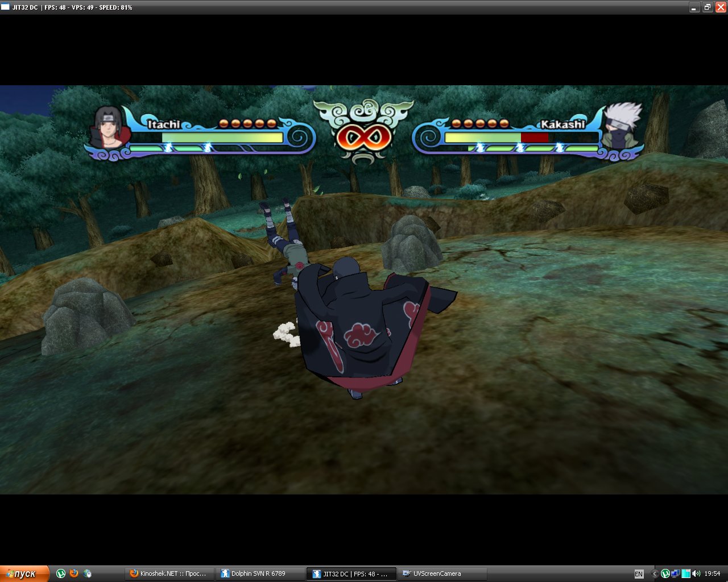The image size is (728, 582).
Task: Open the volume control tray icon
Action: click(x=696, y=574)
